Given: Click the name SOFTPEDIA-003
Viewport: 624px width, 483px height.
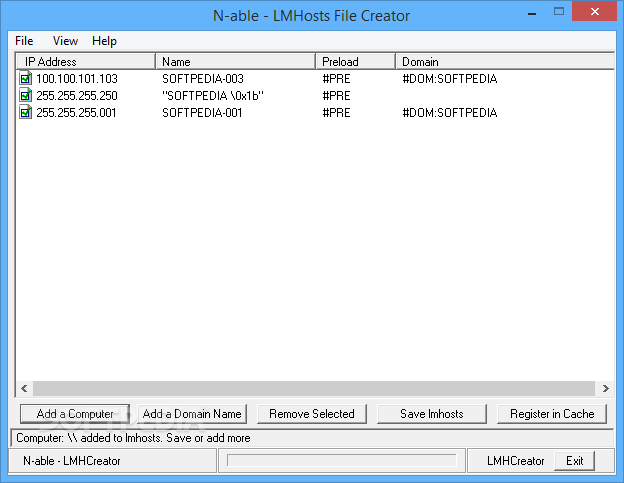Looking at the screenshot, I should click(203, 79).
